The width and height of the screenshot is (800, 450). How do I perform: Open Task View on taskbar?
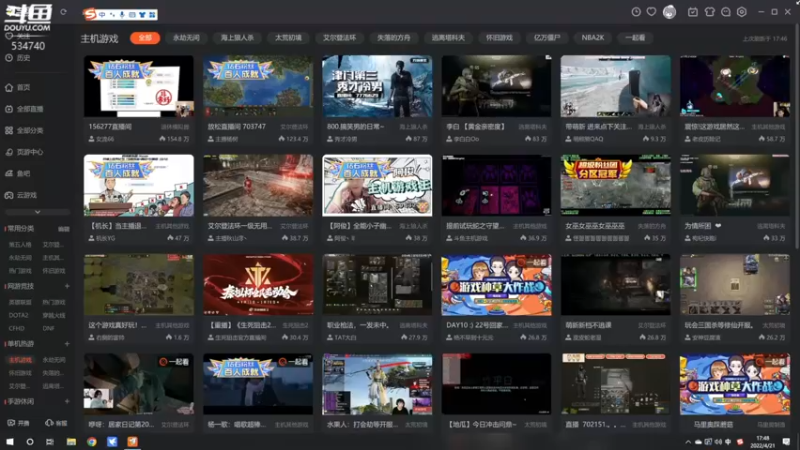point(50,442)
